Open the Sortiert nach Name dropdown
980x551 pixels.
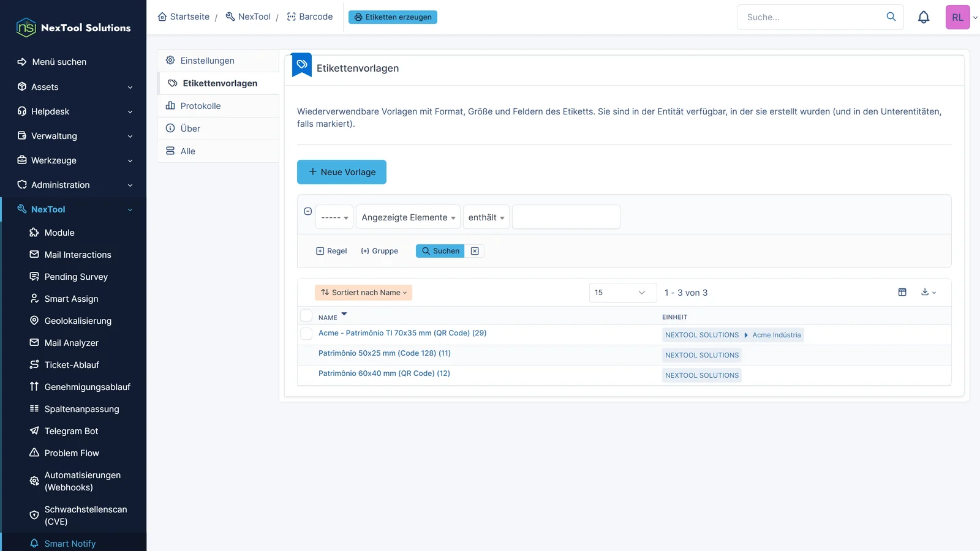364,293
